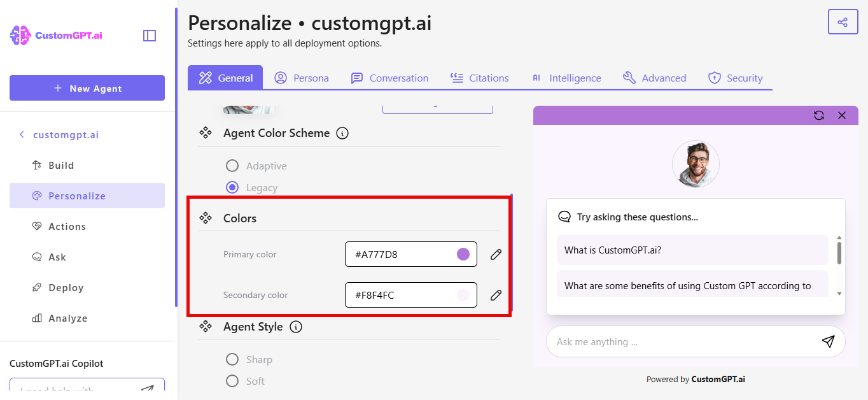Viewport: 868px width, 400px height.
Task: Select the Legacy color scheme option
Action: [x=232, y=187]
